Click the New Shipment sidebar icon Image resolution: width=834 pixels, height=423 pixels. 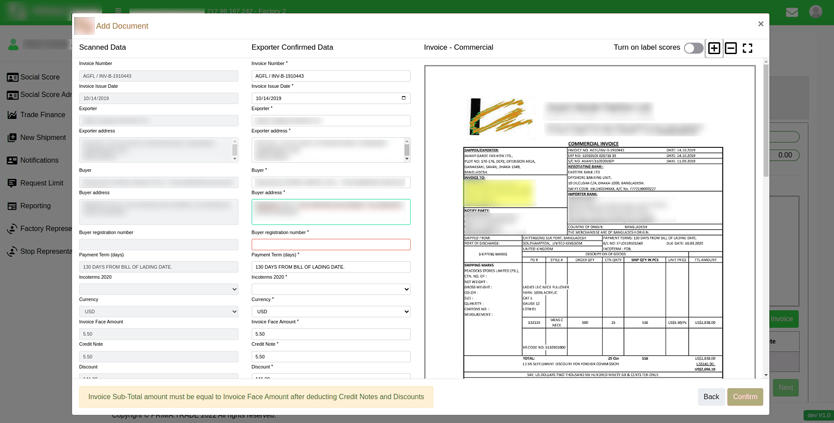(x=13, y=138)
